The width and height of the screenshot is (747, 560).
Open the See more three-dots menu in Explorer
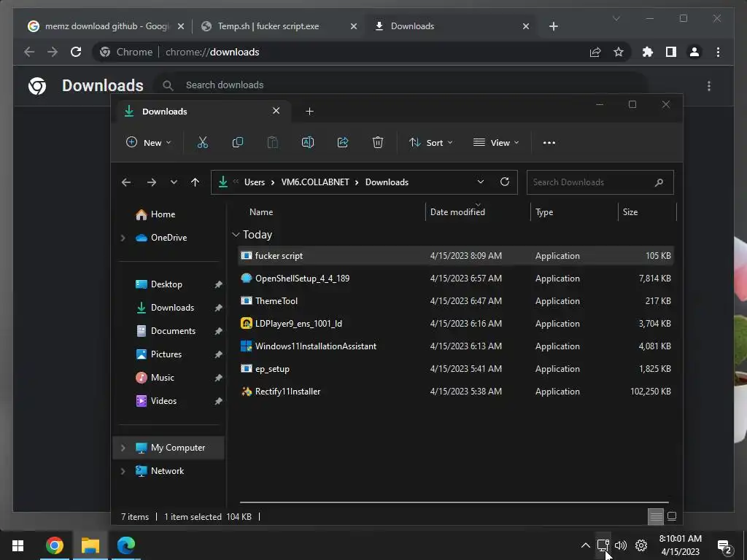click(549, 142)
